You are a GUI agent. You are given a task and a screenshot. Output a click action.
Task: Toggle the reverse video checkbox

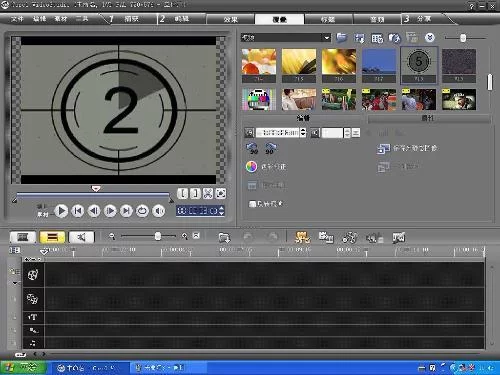tap(252, 204)
